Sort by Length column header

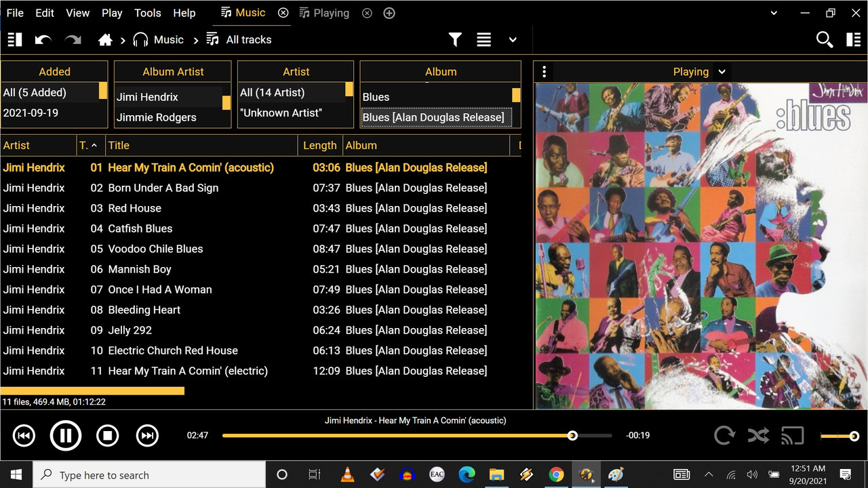(x=320, y=145)
